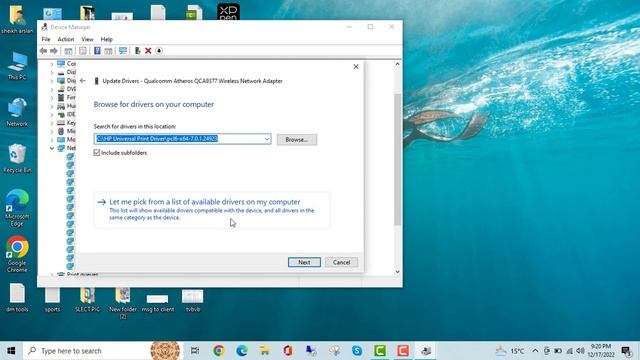Image resolution: width=640 pixels, height=360 pixels.
Task: Open the Help menu
Action: tap(107, 39)
